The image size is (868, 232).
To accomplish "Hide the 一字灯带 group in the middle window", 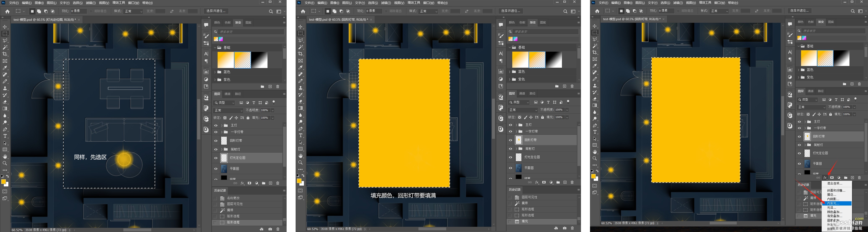I will pos(510,131).
